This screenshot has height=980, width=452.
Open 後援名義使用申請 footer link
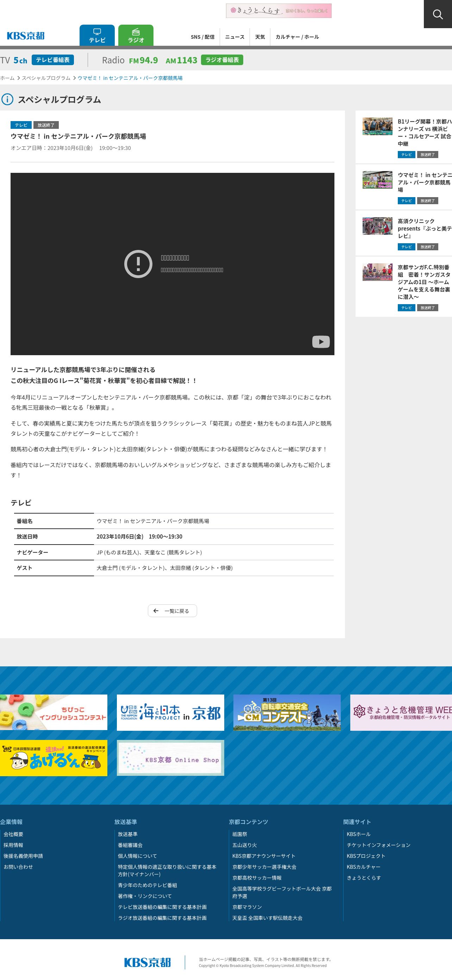[x=23, y=856]
